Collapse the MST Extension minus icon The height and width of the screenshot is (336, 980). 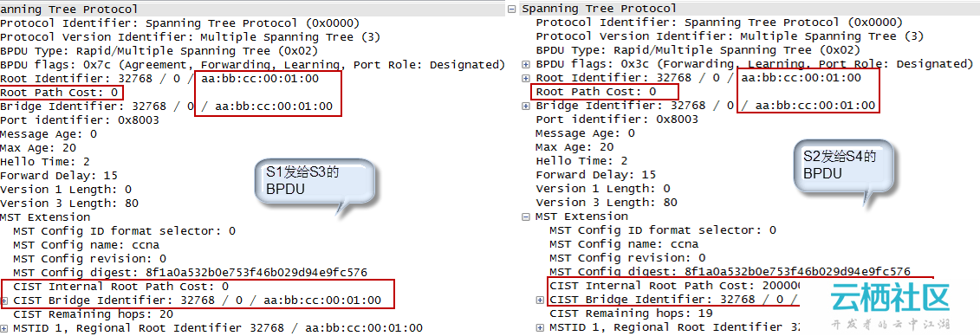click(526, 216)
